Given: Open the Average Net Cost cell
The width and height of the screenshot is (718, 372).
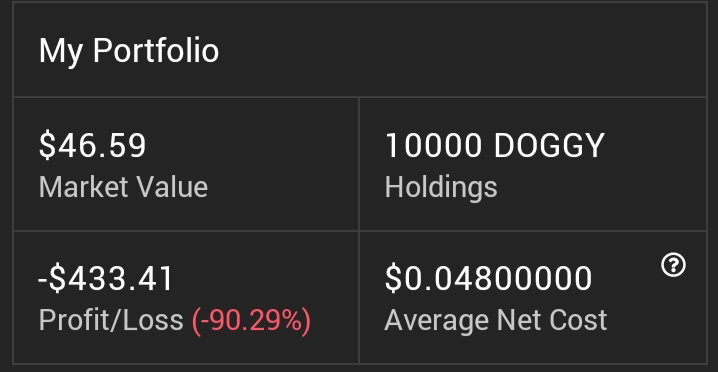Looking at the screenshot, I should pyautogui.click(x=533, y=297).
